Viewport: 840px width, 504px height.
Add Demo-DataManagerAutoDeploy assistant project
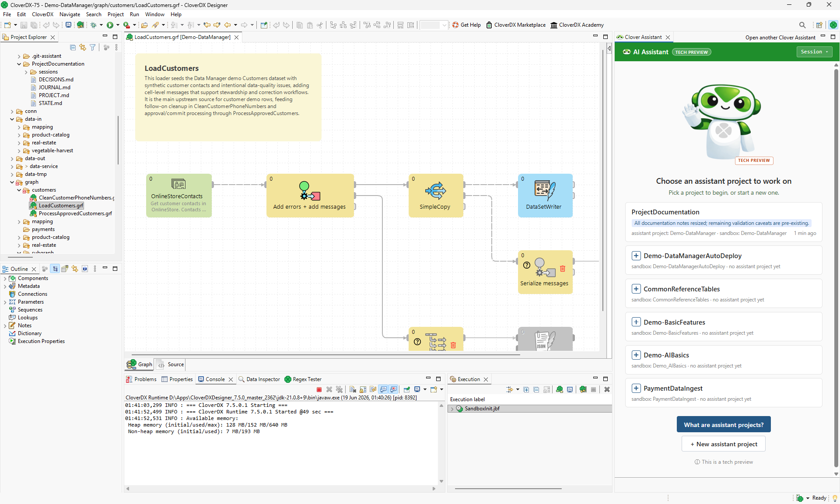[636, 255]
